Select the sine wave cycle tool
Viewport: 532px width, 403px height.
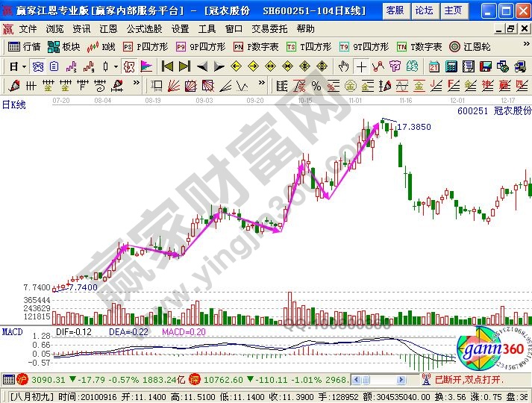coord(402,86)
